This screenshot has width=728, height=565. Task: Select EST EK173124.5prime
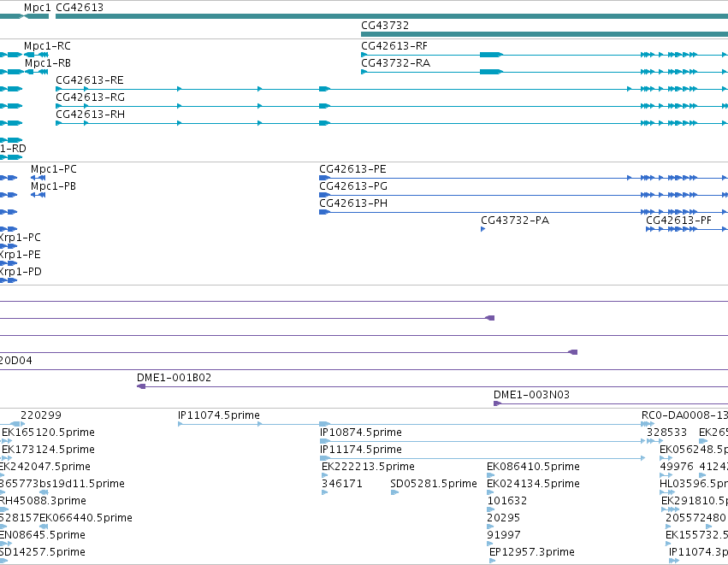pos(48,450)
